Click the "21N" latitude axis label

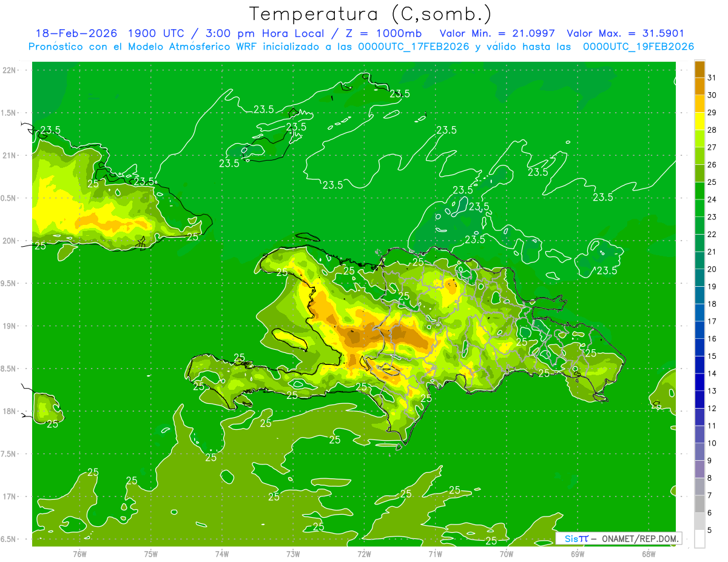[x=10, y=155]
